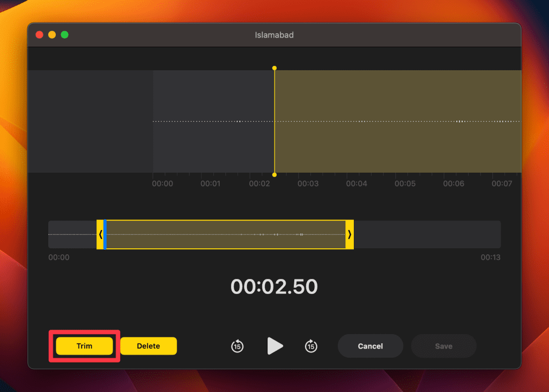This screenshot has height=392, width=549.
Task: Cancel the trim edit
Action: click(370, 346)
